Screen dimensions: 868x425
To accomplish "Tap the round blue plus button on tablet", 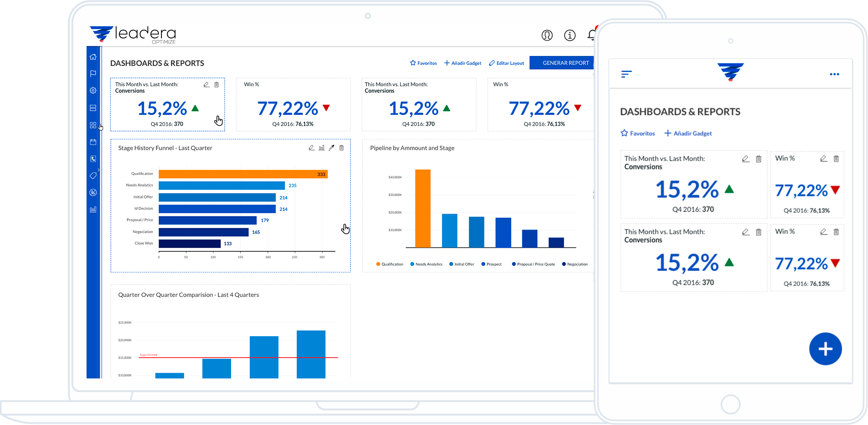I will 825,349.
